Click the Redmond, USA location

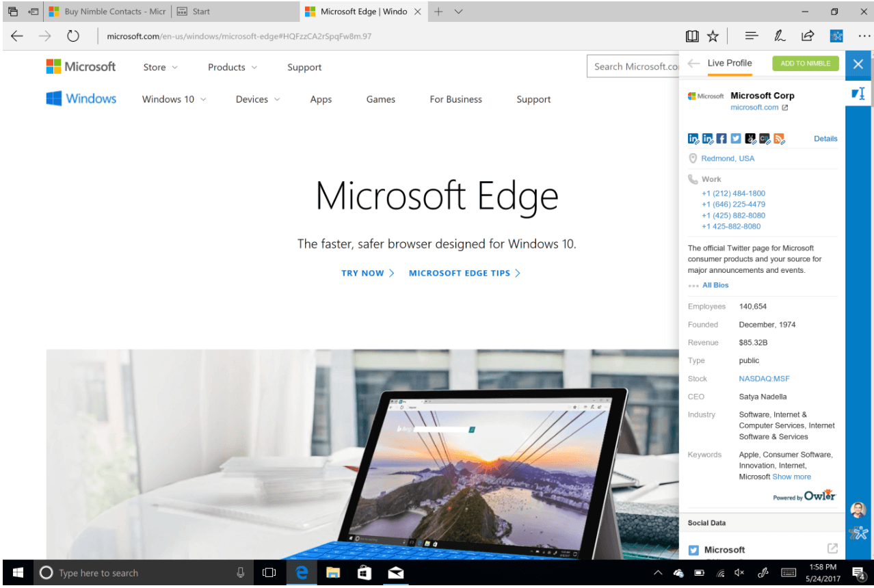(728, 158)
